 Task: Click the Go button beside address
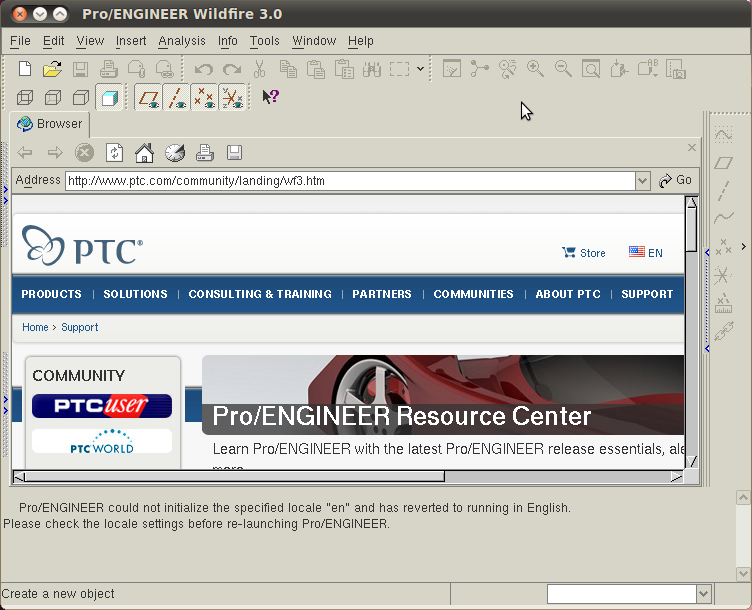point(675,180)
